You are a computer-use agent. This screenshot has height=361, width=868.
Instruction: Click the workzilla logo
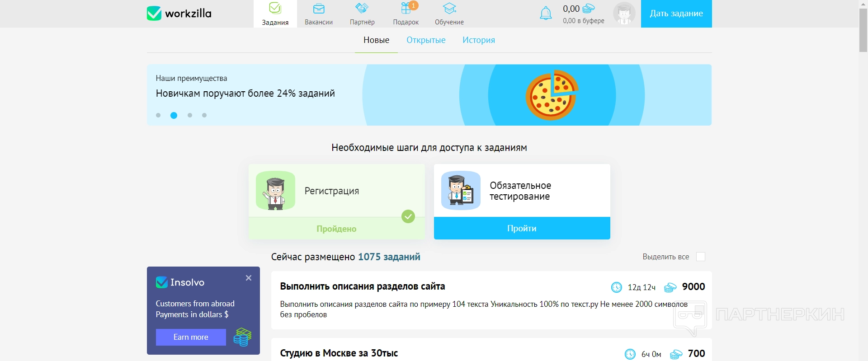click(x=179, y=13)
